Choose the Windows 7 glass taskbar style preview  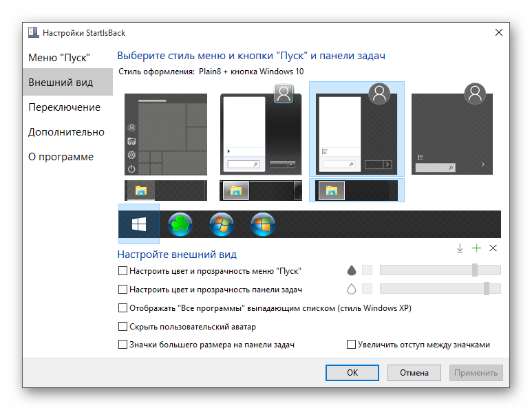[x=261, y=191]
